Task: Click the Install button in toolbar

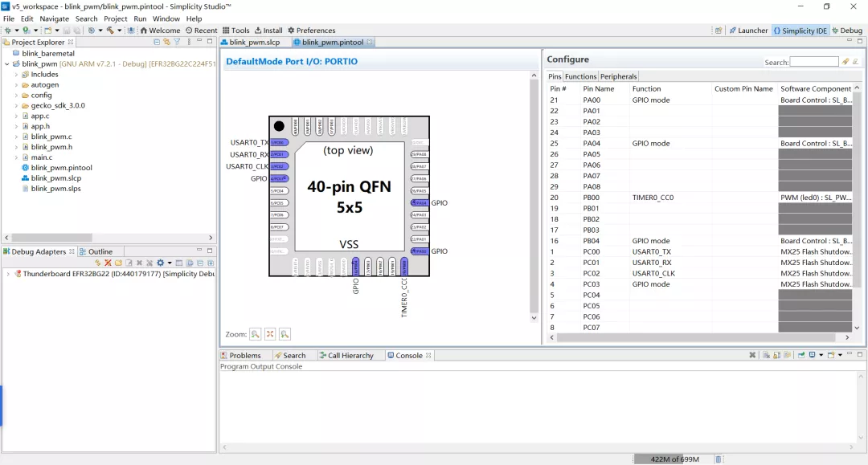Action: (268, 31)
